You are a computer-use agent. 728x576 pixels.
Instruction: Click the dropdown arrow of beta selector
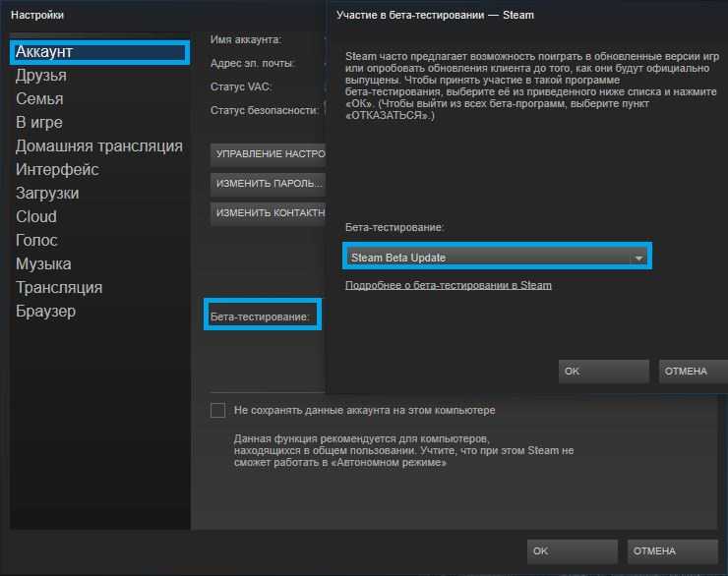coord(638,258)
